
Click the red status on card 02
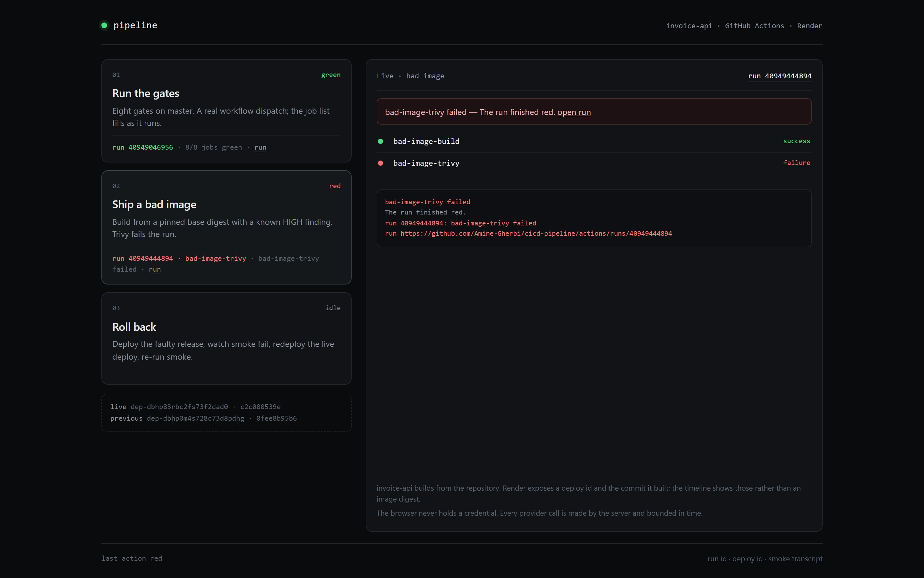335,186
